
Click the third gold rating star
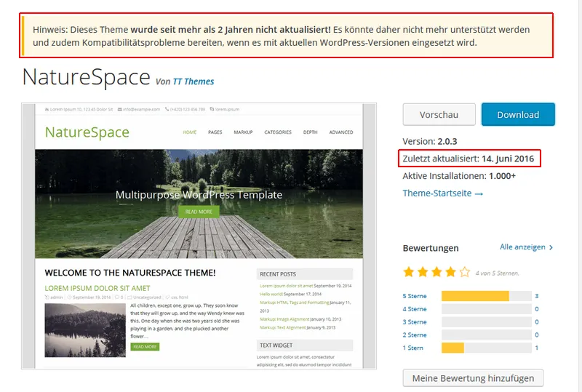pos(436,272)
